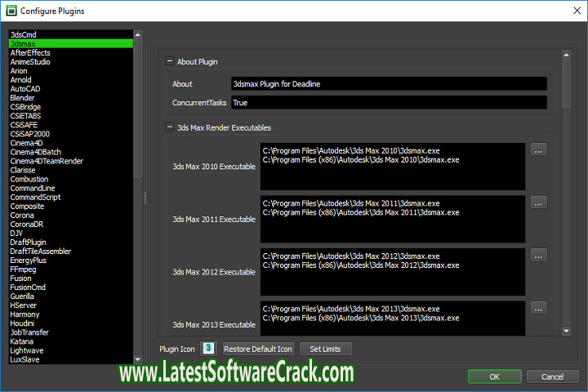The width and height of the screenshot is (588, 392).
Task: Click the 3ds Max plugin icon thumbnail
Action: (208, 349)
